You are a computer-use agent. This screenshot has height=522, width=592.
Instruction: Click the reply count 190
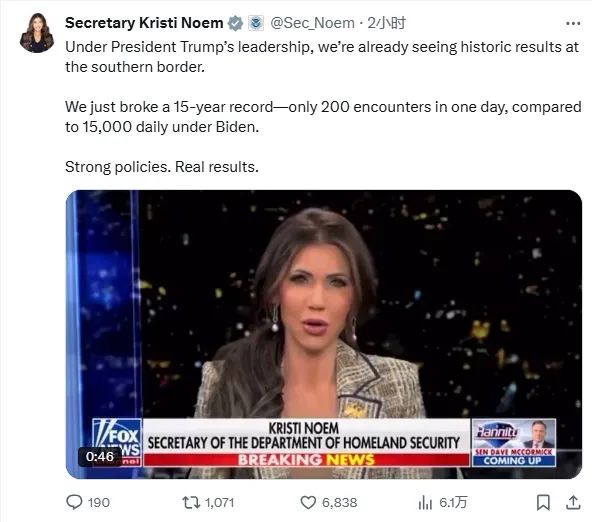99,503
